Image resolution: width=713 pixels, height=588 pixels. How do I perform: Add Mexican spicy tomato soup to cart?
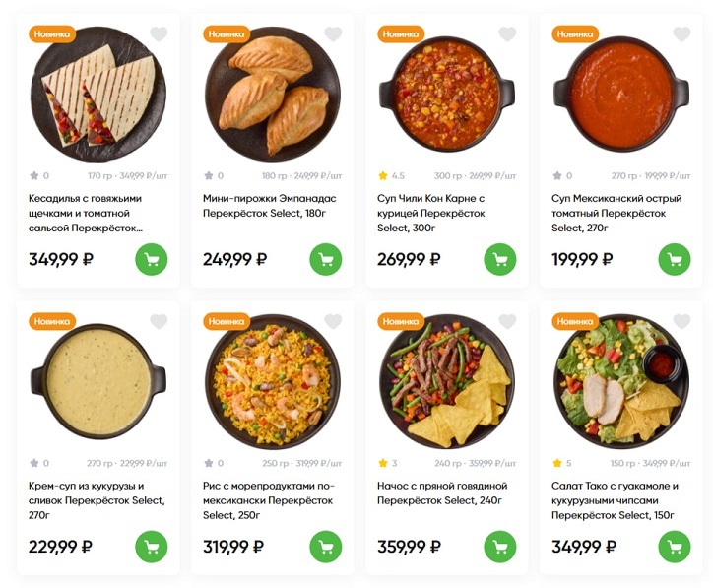click(x=675, y=260)
